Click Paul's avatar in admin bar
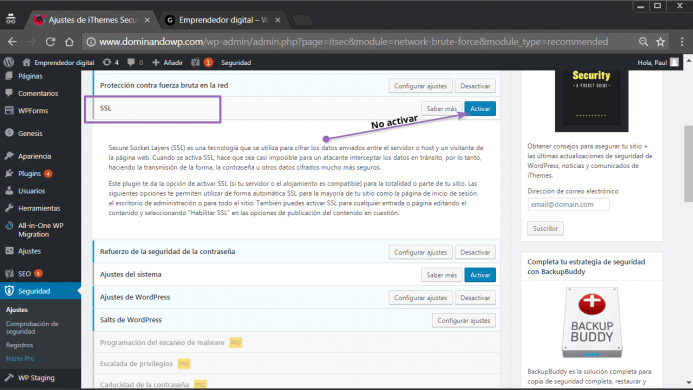The height and width of the screenshot is (390, 693). pyautogui.click(x=674, y=62)
